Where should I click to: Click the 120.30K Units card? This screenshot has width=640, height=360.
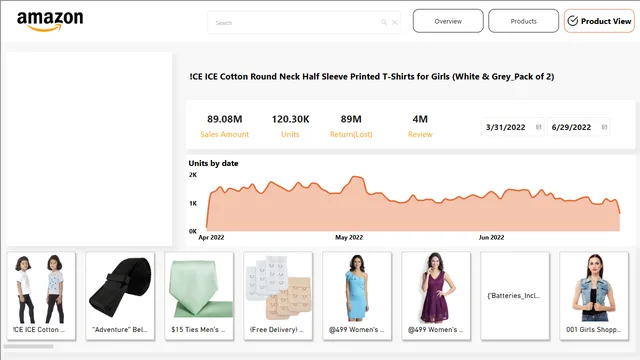(290, 126)
